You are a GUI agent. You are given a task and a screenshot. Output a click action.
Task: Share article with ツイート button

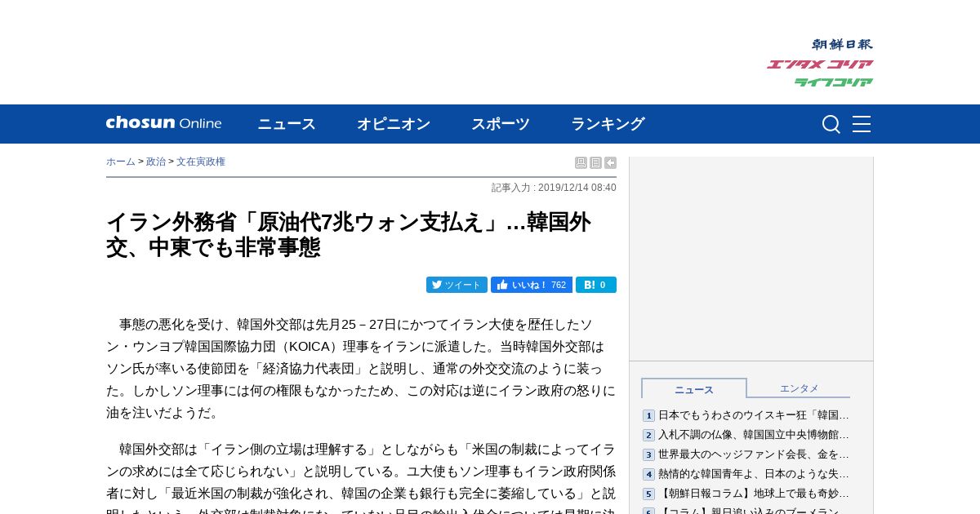pyautogui.click(x=457, y=285)
